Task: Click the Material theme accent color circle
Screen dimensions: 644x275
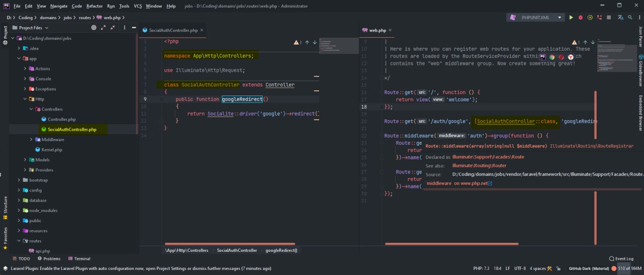Action: (614, 268)
